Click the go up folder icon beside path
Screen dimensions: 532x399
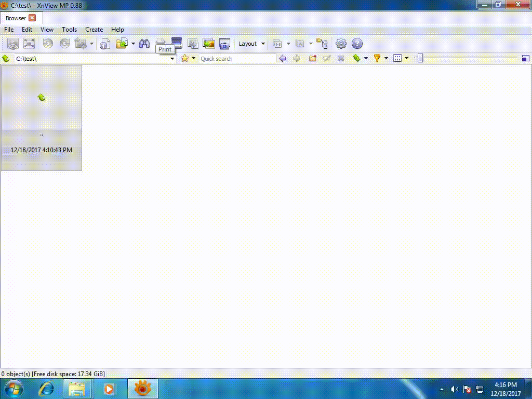point(6,58)
